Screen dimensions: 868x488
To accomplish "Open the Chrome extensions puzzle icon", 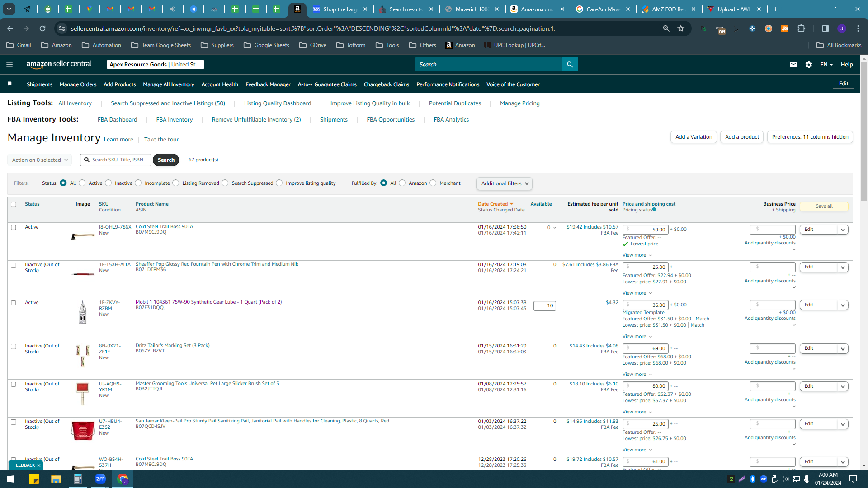I will (802, 28).
